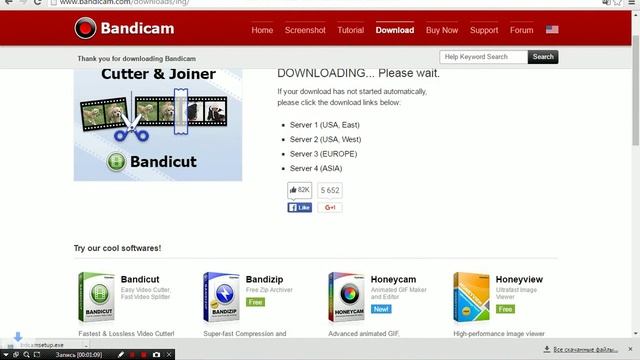Click the Honeycam product box icon

click(347, 297)
